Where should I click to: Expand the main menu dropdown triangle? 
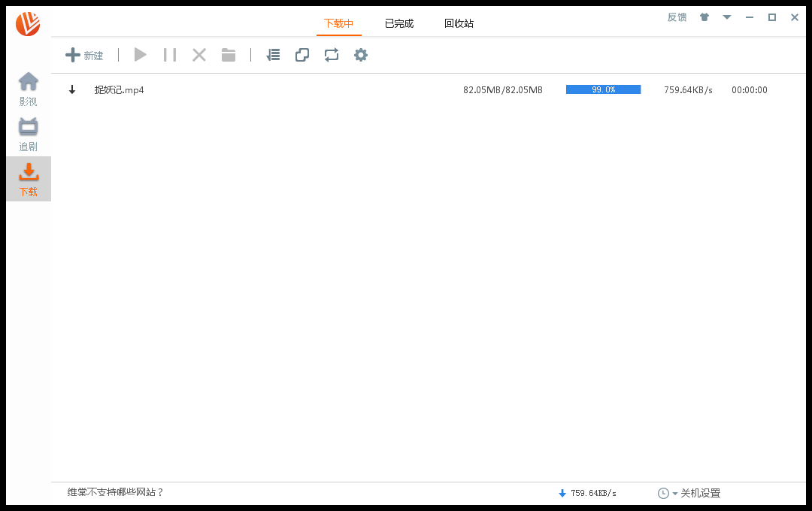click(x=727, y=17)
